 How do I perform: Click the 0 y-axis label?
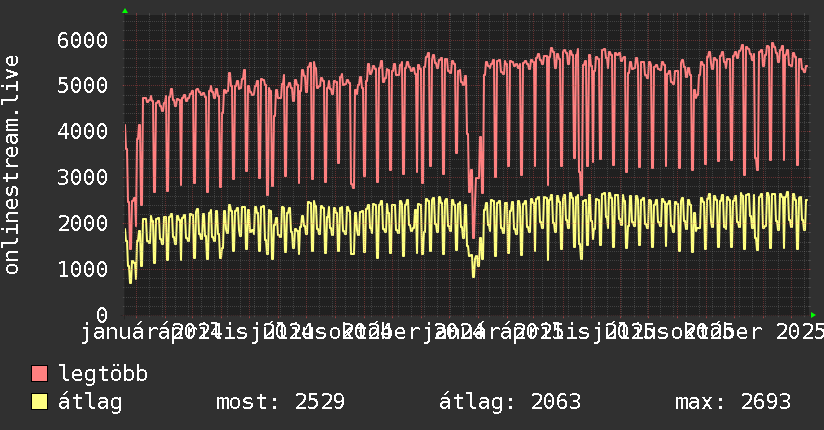102,315
